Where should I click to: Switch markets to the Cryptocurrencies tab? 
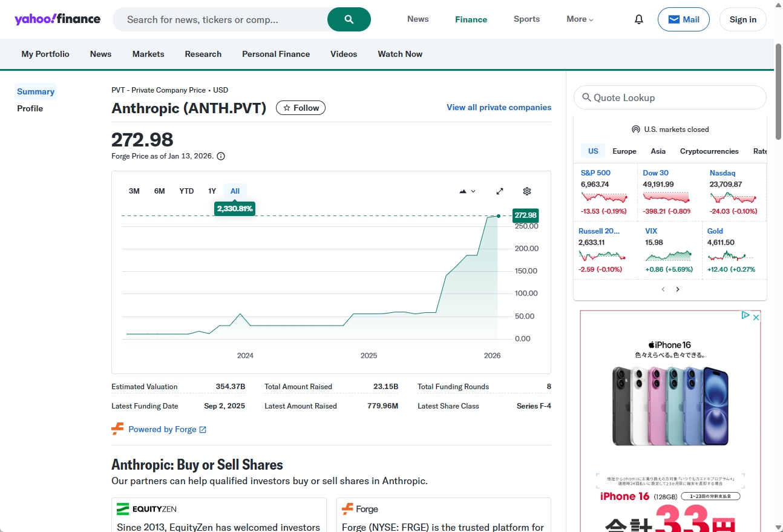click(x=709, y=151)
